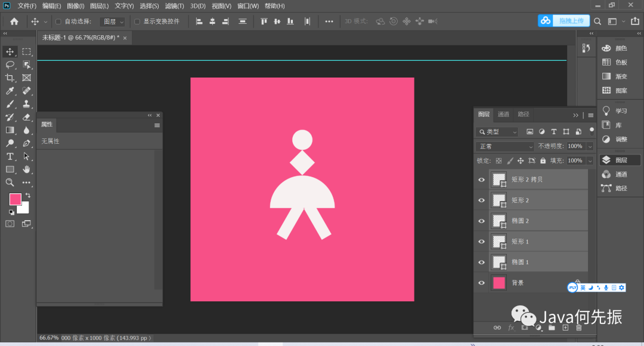Click the Home icon in options bar
The image size is (644, 346).
coord(14,21)
